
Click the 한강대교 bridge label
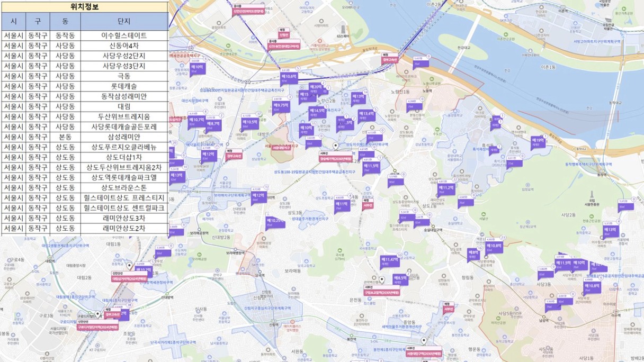[463, 48]
